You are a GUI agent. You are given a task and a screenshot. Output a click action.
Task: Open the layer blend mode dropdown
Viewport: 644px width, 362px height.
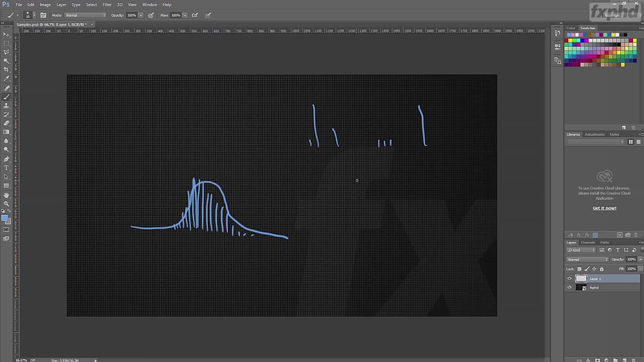pyautogui.click(x=588, y=259)
